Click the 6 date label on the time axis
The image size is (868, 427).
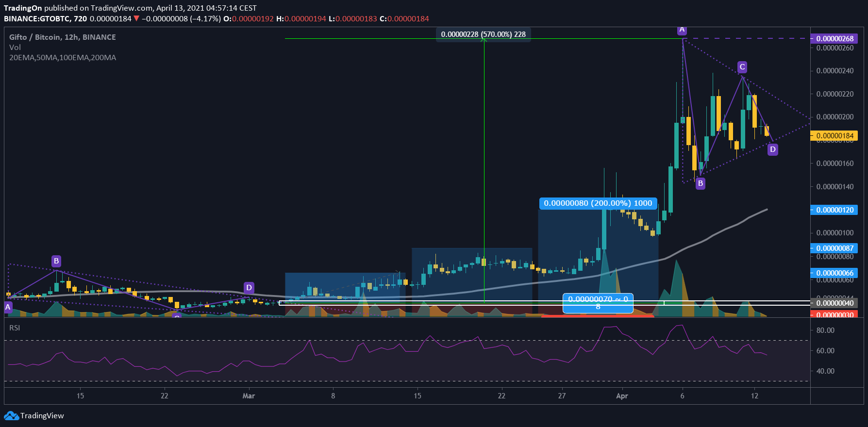click(682, 396)
